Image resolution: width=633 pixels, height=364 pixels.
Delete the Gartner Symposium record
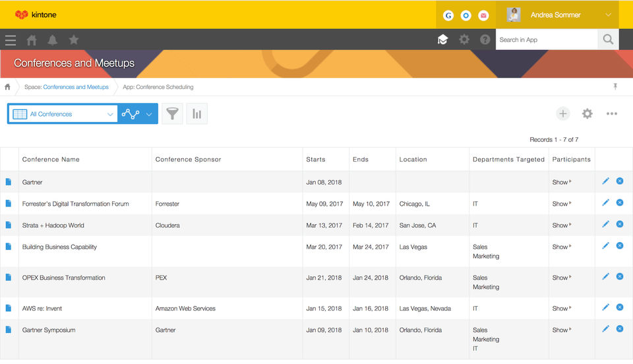pyautogui.click(x=620, y=328)
